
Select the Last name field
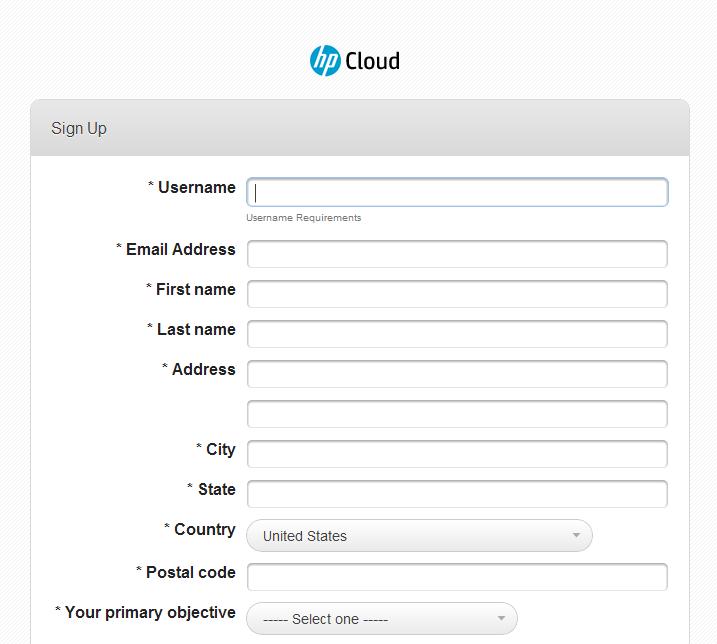coord(457,334)
